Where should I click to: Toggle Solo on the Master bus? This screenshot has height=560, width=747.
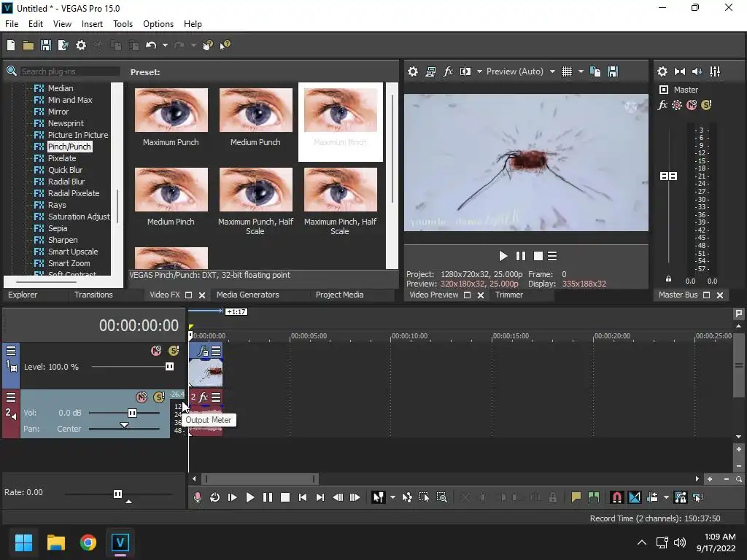(706, 105)
